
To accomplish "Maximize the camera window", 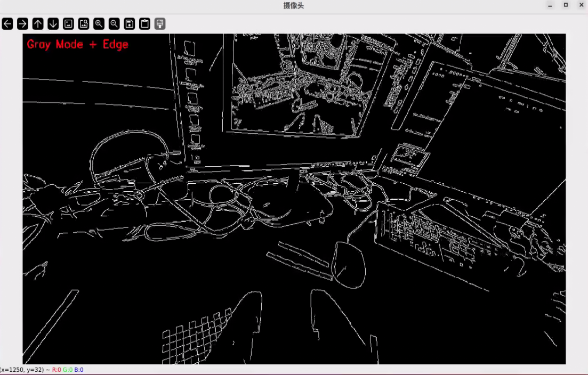I will point(566,5).
